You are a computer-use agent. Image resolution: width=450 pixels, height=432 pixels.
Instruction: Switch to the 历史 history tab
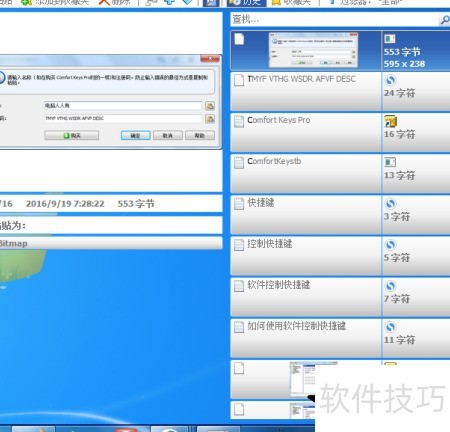pos(246,3)
